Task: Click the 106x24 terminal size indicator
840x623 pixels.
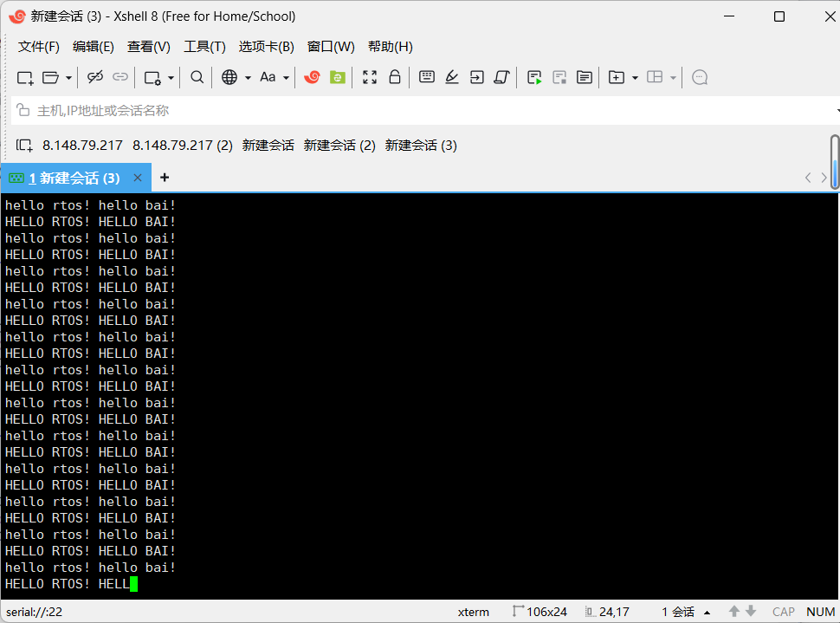Action: tap(540, 612)
